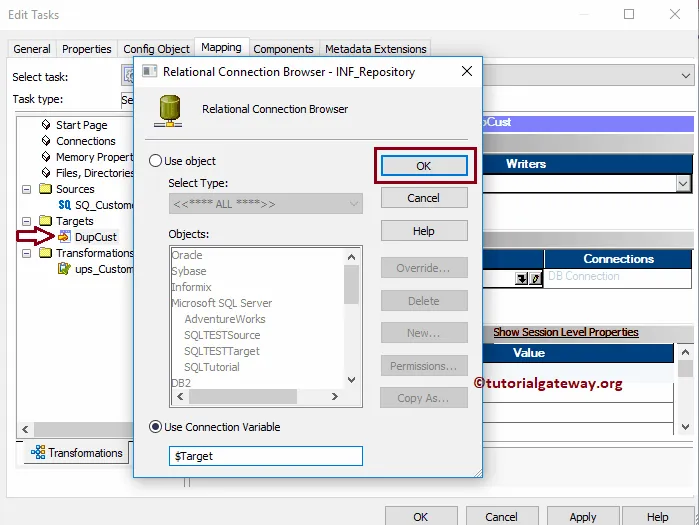Click OK at bottom of Edit Tasks
This screenshot has width=699, height=525.
click(x=421, y=516)
